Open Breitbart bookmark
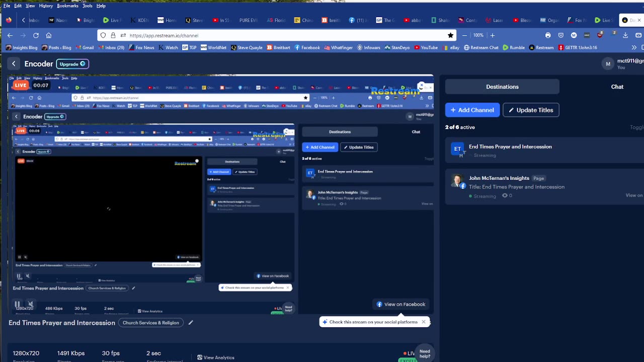 click(x=278, y=47)
